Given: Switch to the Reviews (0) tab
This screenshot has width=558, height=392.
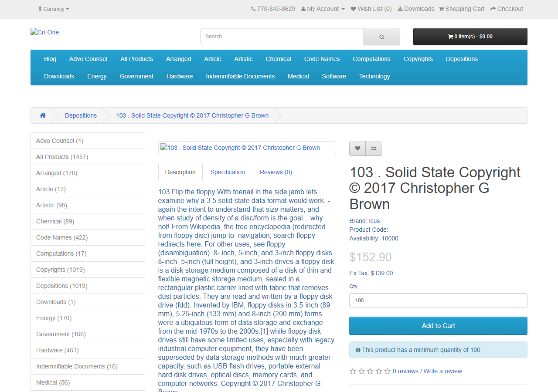Looking at the screenshot, I should point(276,172).
